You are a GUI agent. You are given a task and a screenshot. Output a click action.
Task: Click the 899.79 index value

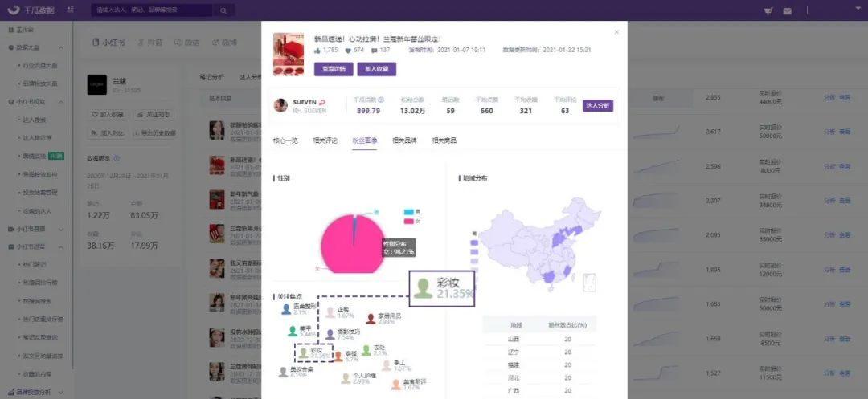(x=368, y=111)
